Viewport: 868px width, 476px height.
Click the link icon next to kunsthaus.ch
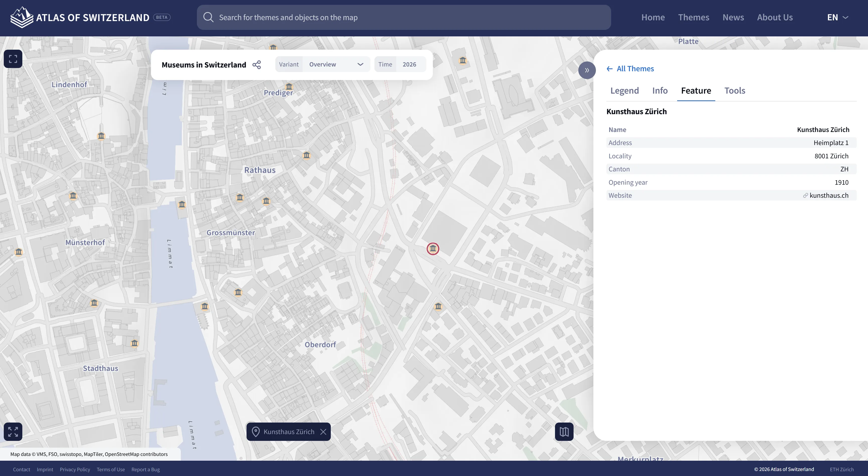point(805,195)
